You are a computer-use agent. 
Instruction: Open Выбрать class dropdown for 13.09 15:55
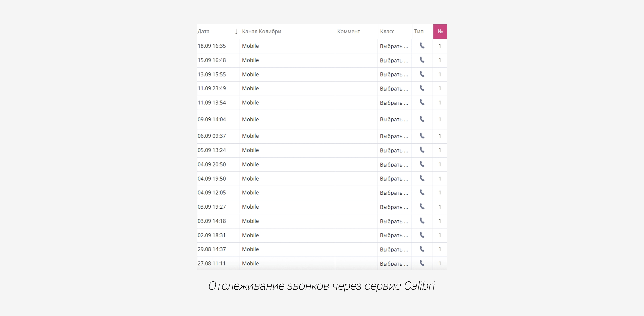[x=394, y=74]
